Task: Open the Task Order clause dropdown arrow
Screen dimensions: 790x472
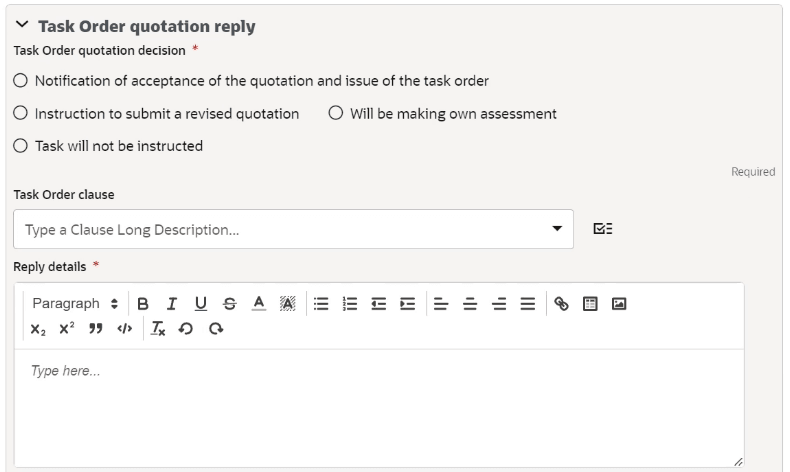Action: [557, 229]
